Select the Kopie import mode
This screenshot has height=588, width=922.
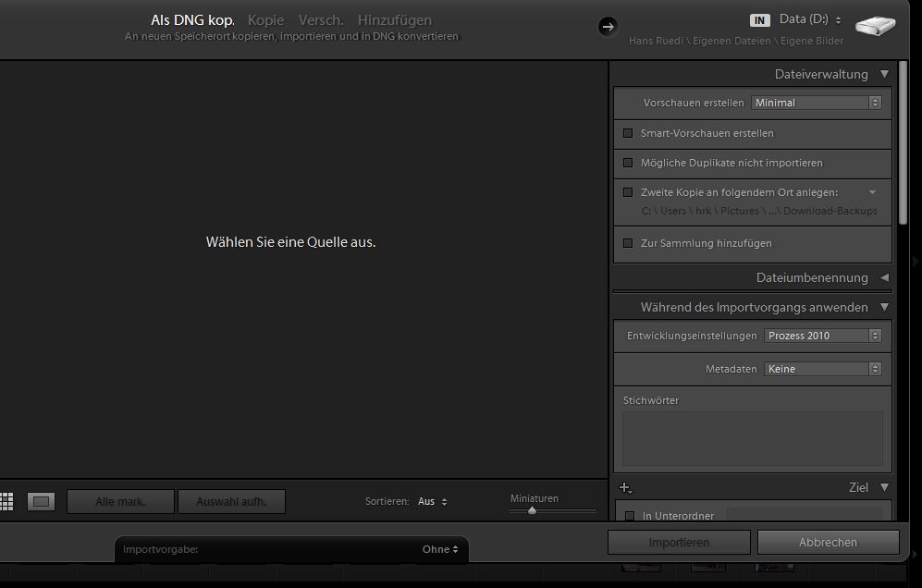click(x=265, y=19)
